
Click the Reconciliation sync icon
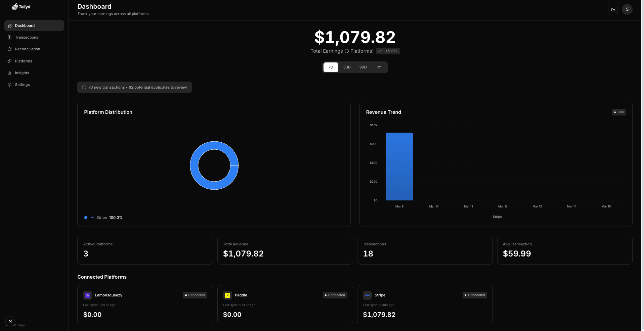tap(9, 49)
